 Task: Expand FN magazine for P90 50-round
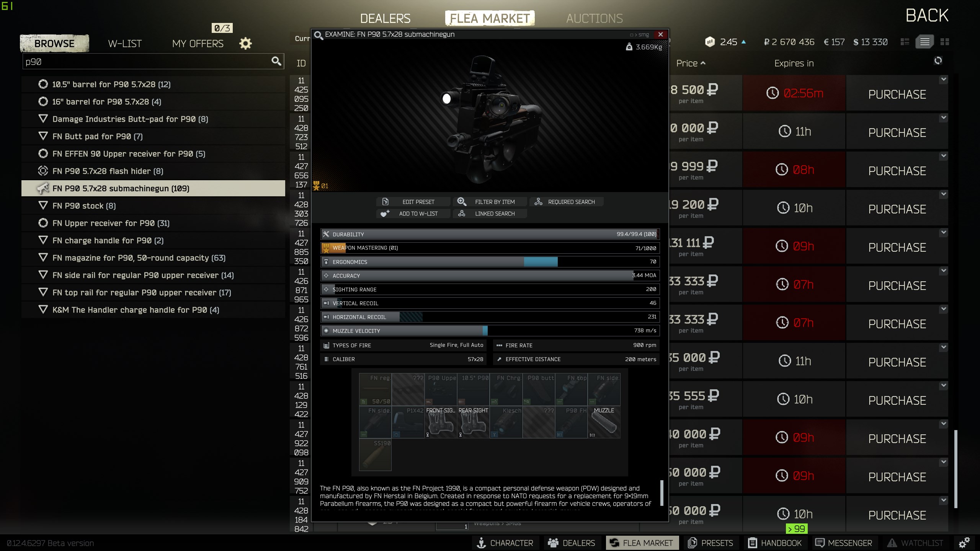pyautogui.click(x=153, y=258)
